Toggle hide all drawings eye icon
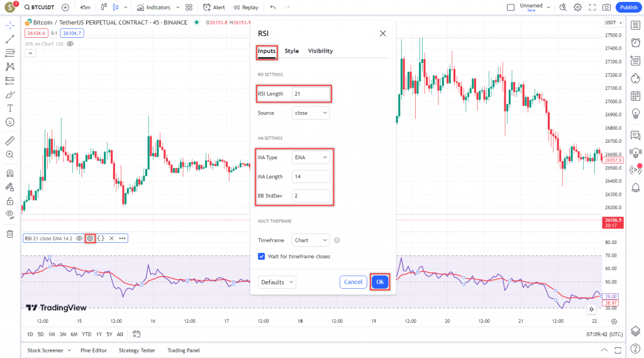This screenshot has height=358, width=644. point(10,215)
